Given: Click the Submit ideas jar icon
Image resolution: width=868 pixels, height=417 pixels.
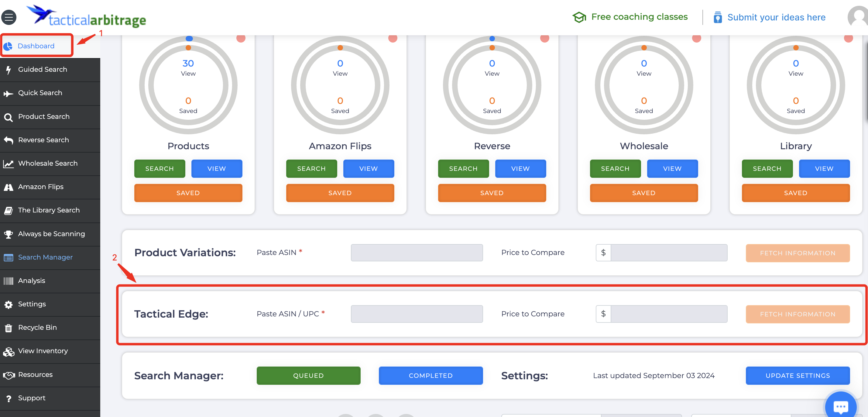Looking at the screenshot, I should tap(718, 17).
